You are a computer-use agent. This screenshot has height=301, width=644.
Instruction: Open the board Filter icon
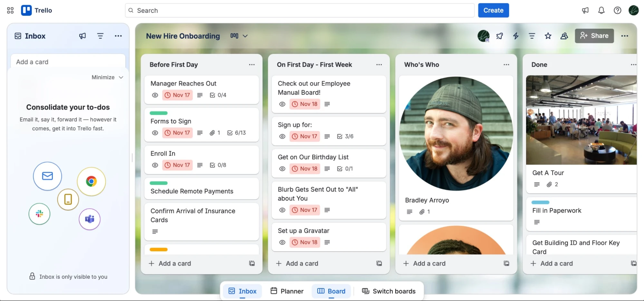coord(532,36)
